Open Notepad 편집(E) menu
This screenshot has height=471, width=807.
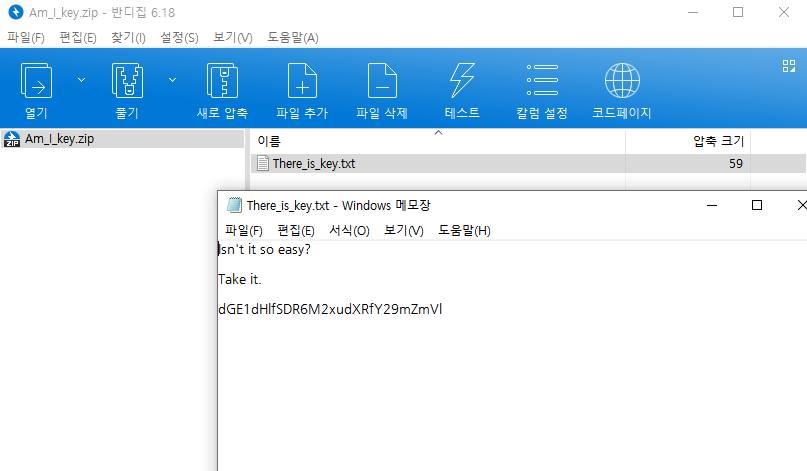pos(296,231)
